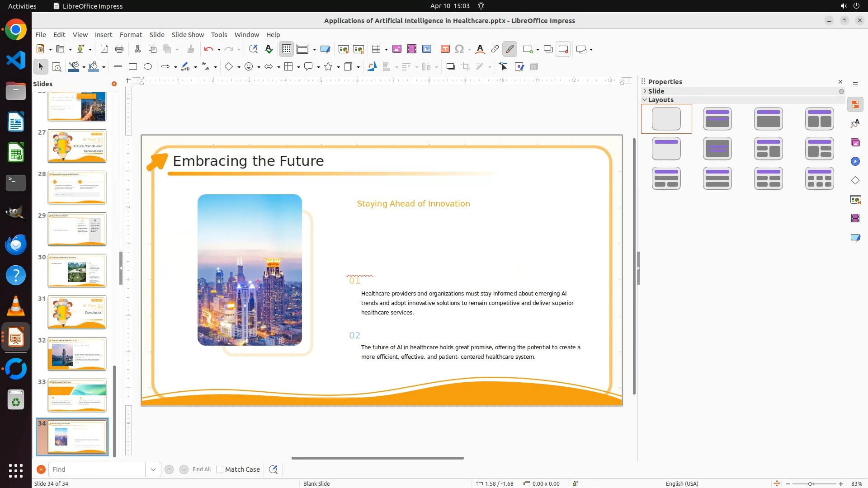868x488 pixels.
Task: Click the zoom slider in status bar
Action: [x=810, y=483]
